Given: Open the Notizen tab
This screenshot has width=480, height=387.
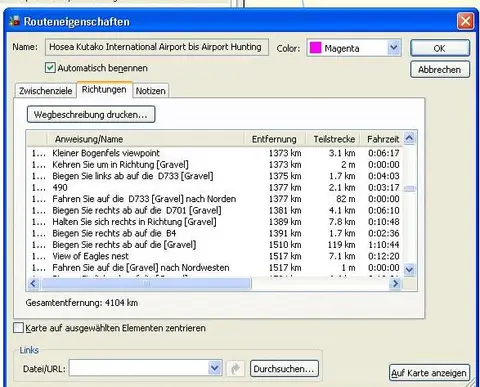Looking at the screenshot, I should (x=151, y=91).
